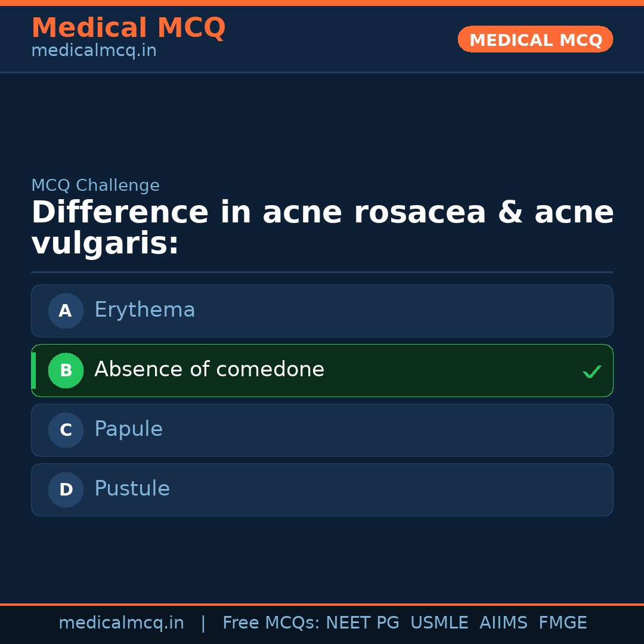The height and width of the screenshot is (644, 644).
Task: Click the MCQ Challenge label
Action: point(95,185)
